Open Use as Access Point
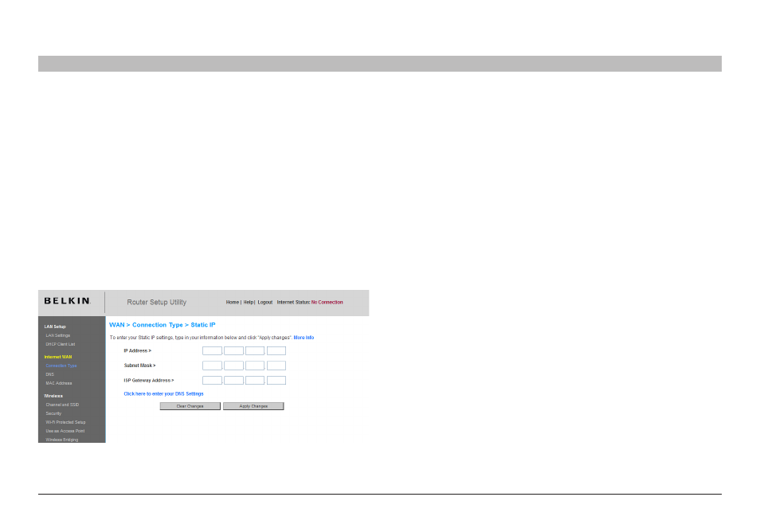 [x=65, y=431]
